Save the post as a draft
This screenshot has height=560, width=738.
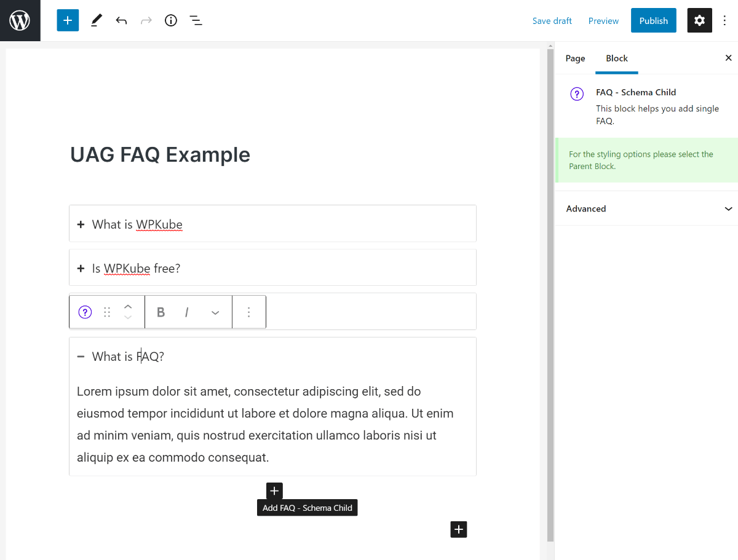point(552,20)
